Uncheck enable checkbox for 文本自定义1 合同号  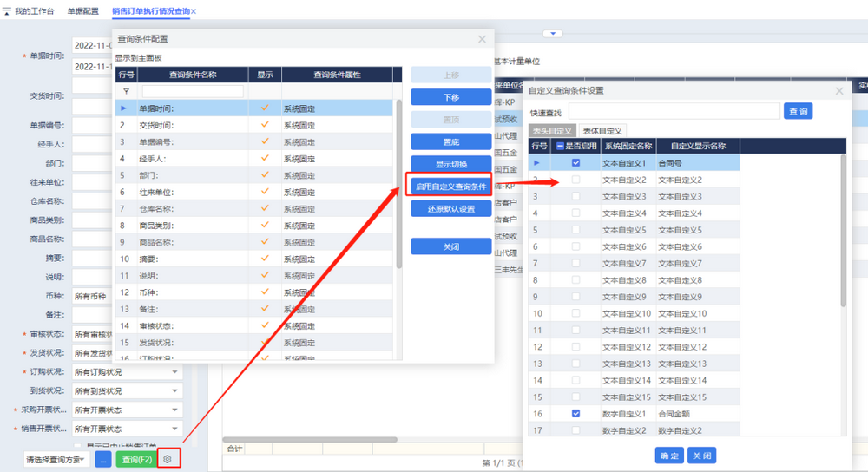pos(575,163)
